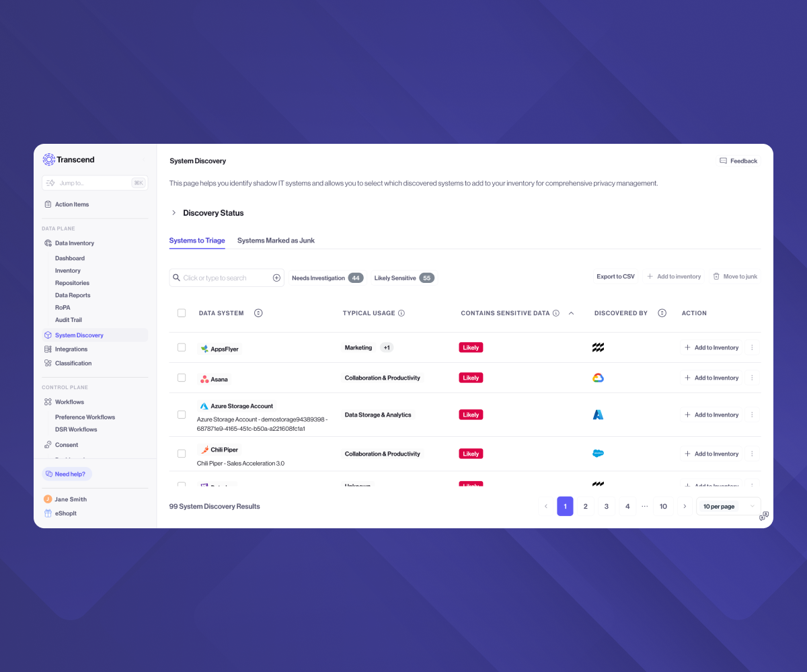Sort by Contains Sensitive Data arrow

coord(571,313)
